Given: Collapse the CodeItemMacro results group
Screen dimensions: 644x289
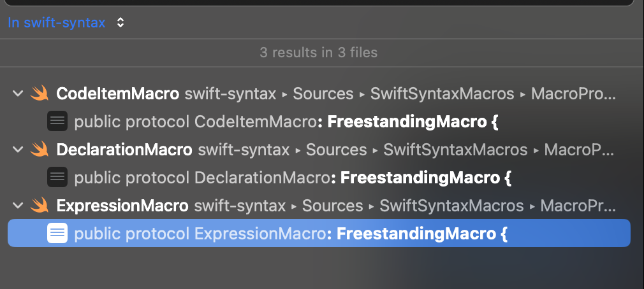Looking at the screenshot, I should pos(18,94).
